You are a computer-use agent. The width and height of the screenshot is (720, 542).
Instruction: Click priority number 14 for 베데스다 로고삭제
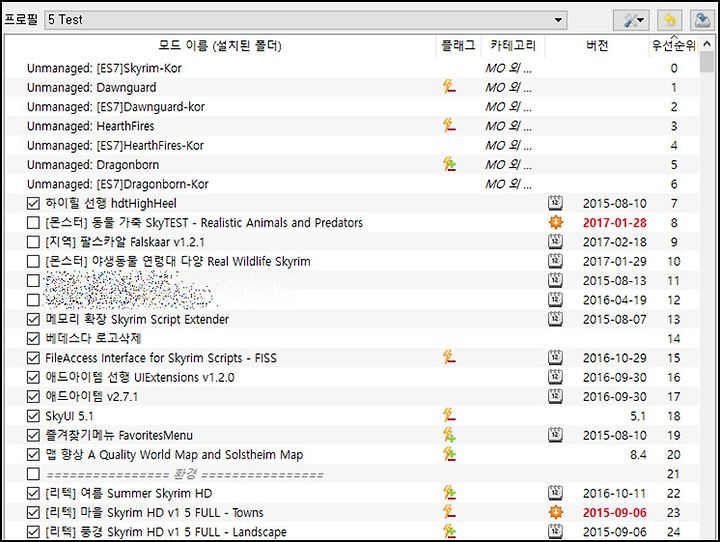[673, 339]
